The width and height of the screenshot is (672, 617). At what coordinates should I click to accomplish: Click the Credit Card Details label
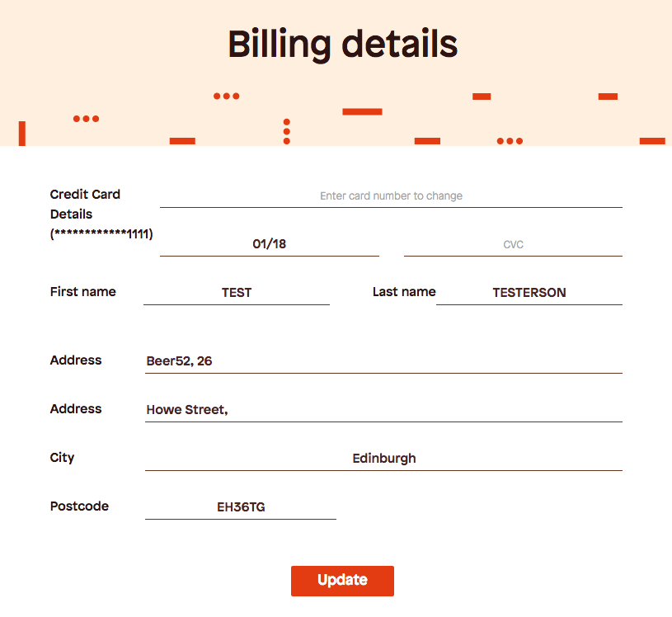coord(85,204)
